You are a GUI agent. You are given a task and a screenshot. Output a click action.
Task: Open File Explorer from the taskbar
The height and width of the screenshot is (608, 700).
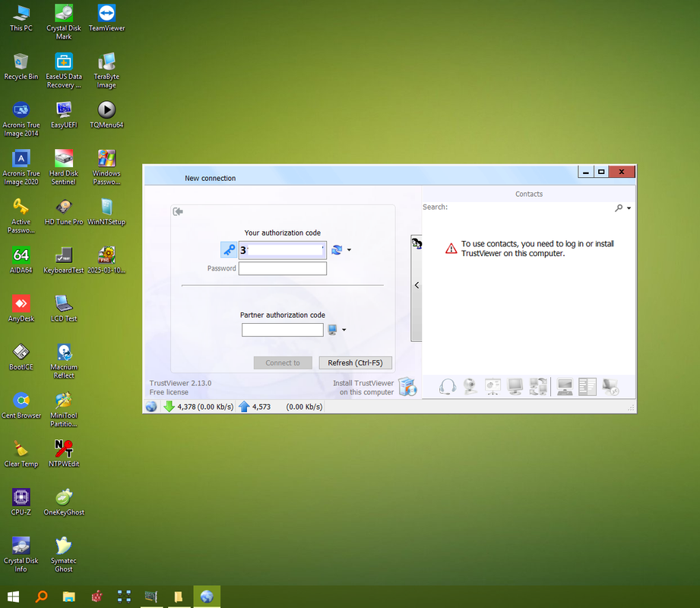[x=68, y=597]
